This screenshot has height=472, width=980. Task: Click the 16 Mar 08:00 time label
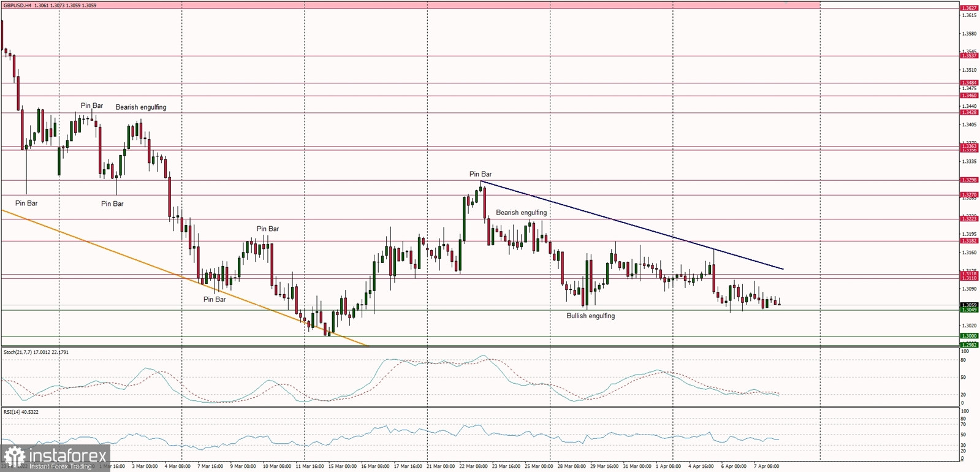tap(375, 466)
